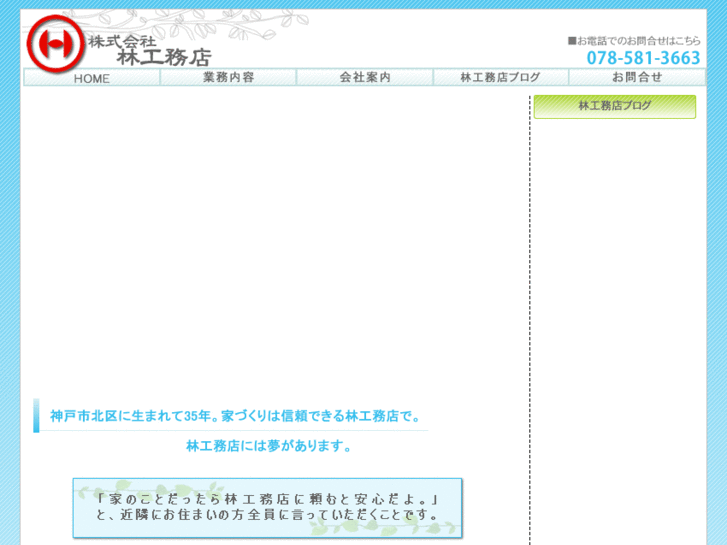
Task: Open the HOME navigation tab
Action: click(x=92, y=77)
